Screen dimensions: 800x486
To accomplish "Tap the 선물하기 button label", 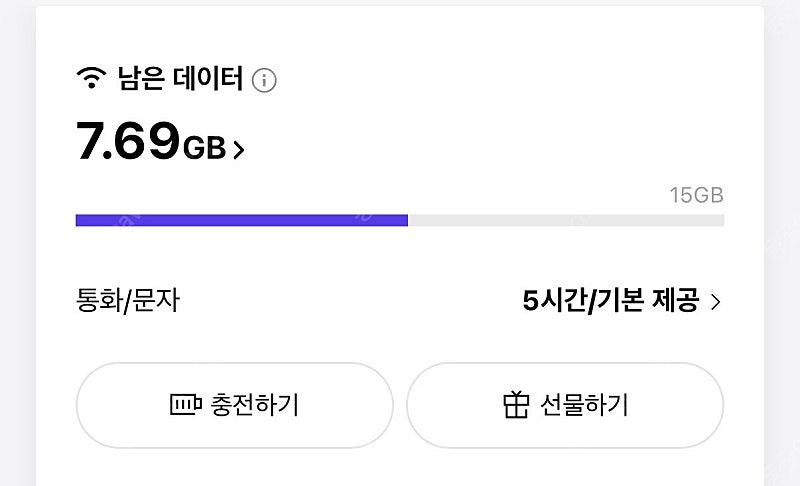I will (584, 405).
